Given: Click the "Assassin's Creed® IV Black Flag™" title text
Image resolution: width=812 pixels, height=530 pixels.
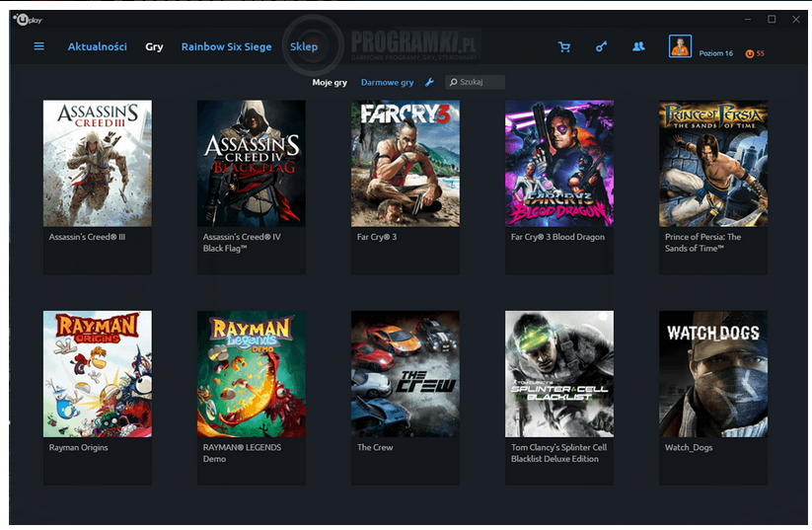Looking at the screenshot, I should pos(242,243).
